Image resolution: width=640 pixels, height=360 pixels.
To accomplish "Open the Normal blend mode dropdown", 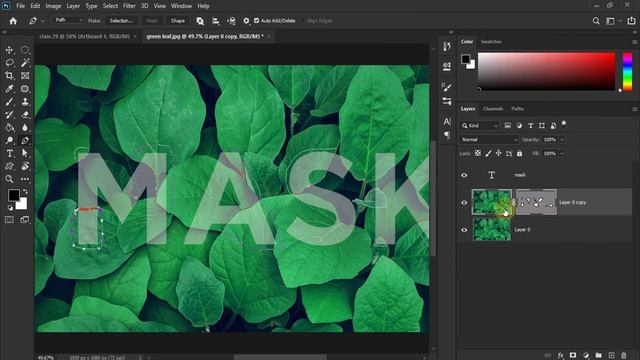I will 489,140.
